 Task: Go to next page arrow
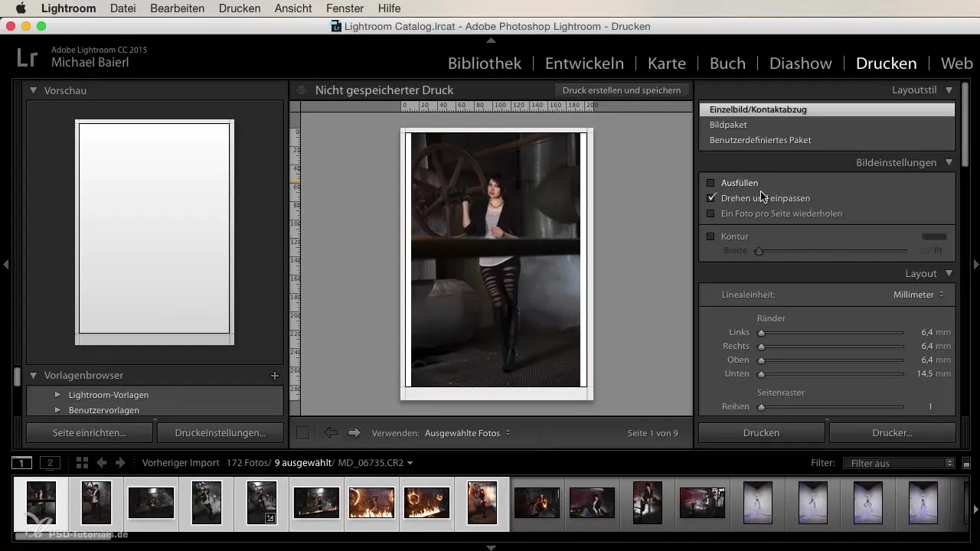(x=354, y=433)
